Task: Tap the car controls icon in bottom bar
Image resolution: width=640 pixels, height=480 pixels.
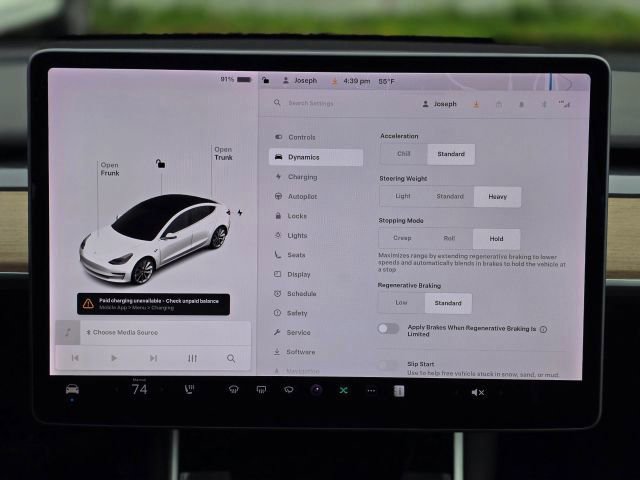Action: click(x=72, y=389)
